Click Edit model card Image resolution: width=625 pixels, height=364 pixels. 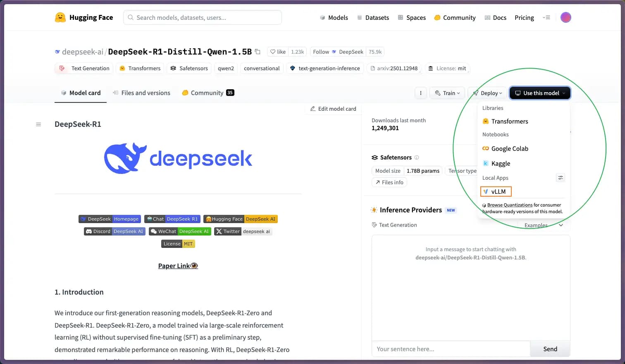pos(333,109)
